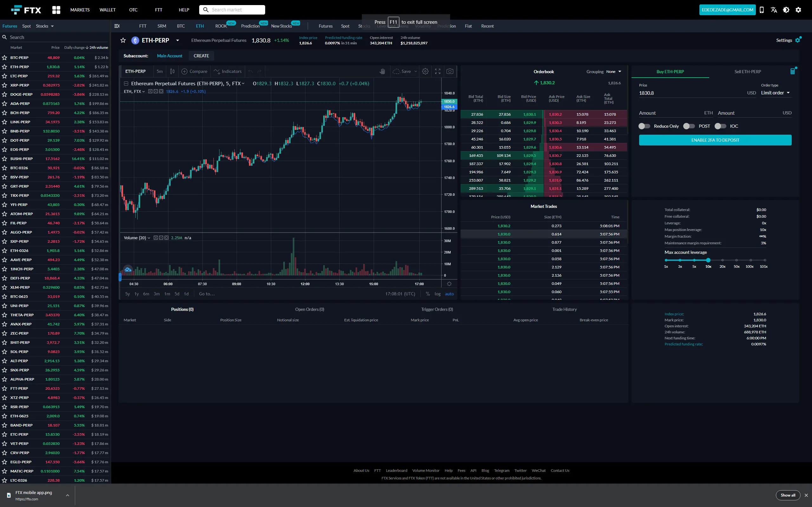Screen dimensions: 812x507
Task: Create a new subaccount with CREATE
Action: coord(201,56)
